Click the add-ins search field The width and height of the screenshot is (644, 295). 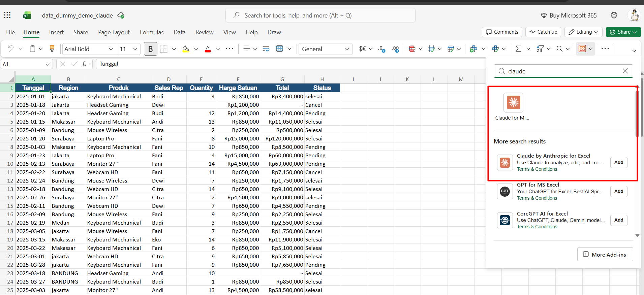563,71
